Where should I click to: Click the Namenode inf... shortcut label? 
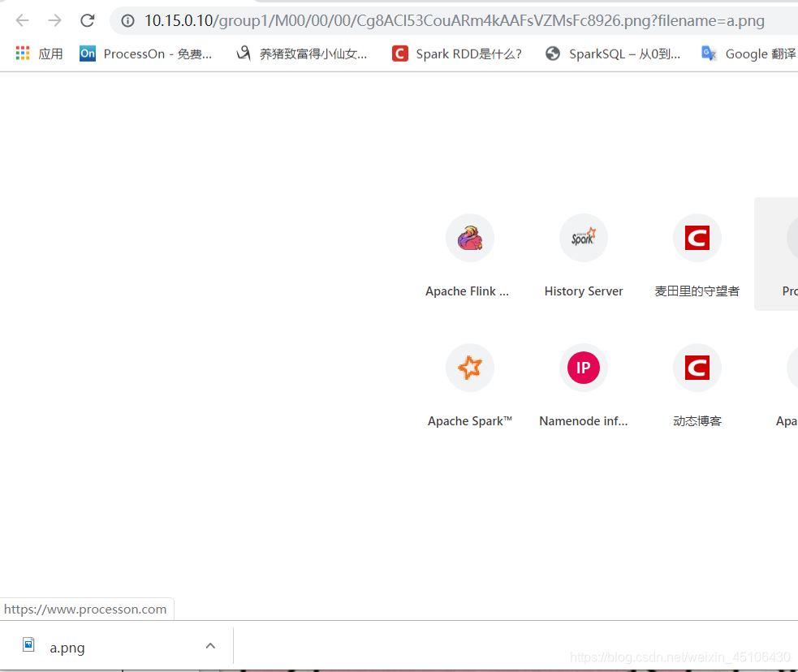tap(583, 421)
